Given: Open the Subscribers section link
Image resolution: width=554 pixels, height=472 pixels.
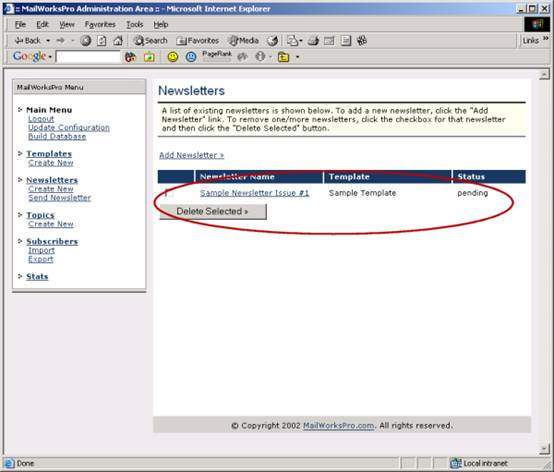Looking at the screenshot, I should 52,241.
